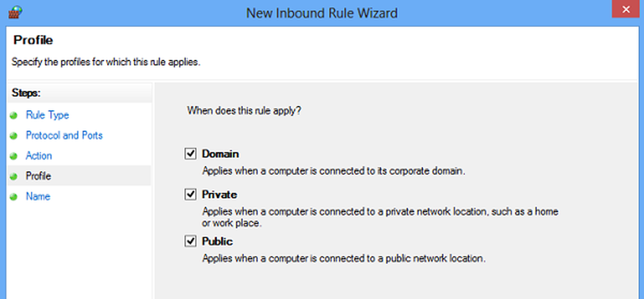The width and height of the screenshot is (644, 299).
Task: Go to the Rule Type step
Action: point(47,115)
